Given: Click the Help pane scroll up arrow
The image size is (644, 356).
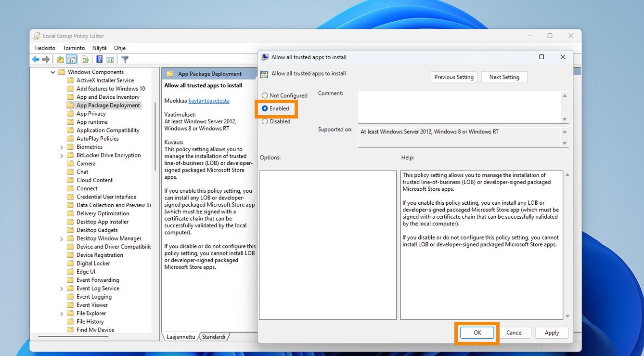Looking at the screenshot, I should pos(567,174).
